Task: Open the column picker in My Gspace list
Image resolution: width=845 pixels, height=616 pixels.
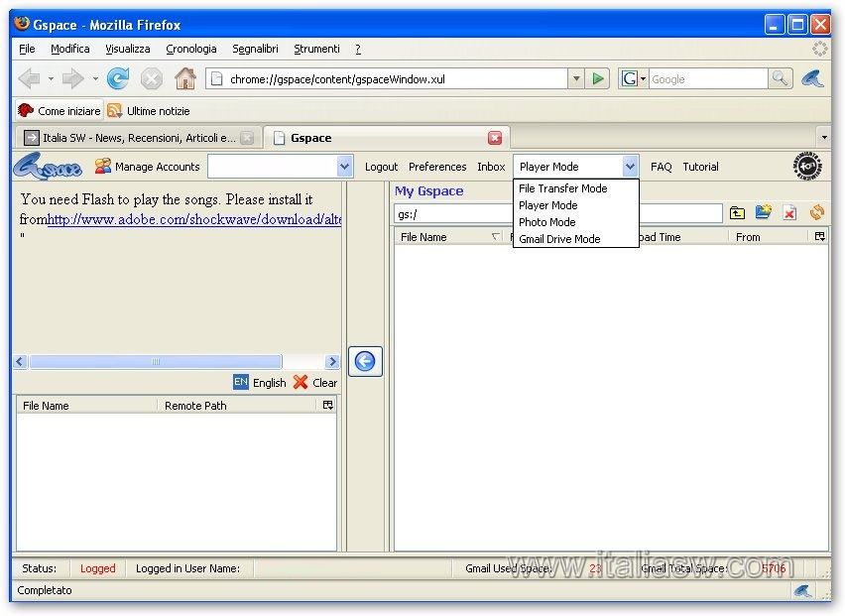Action: 819,237
